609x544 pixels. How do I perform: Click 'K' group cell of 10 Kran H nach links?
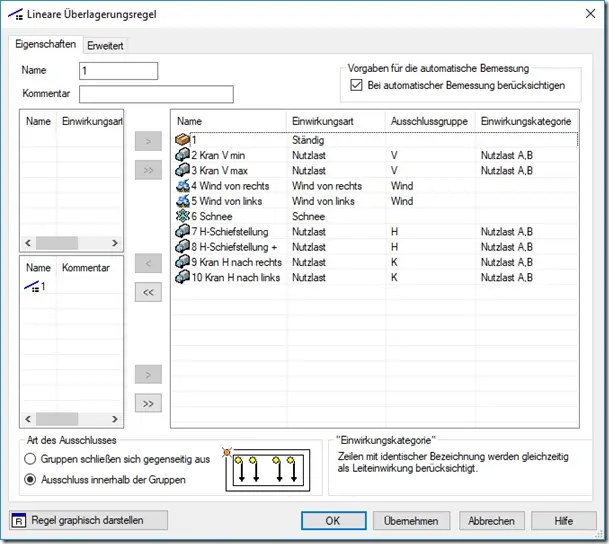[x=394, y=277]
